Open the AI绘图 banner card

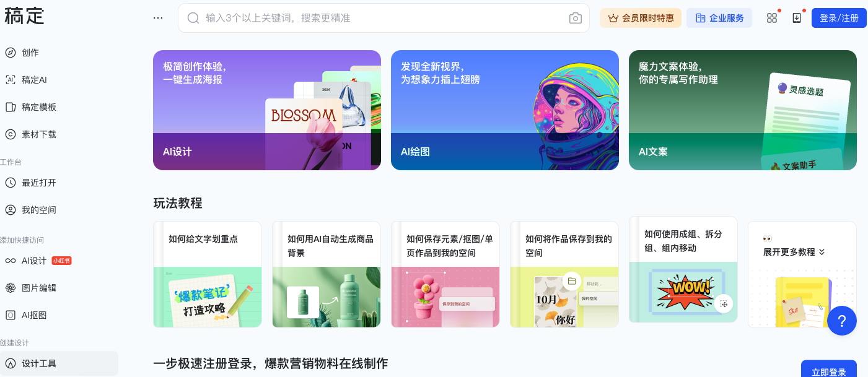click(505, 110)
